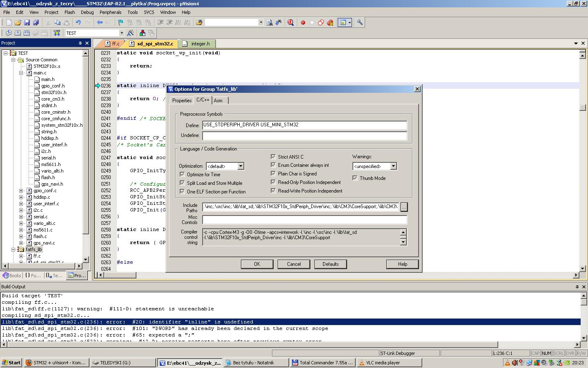Click the Defaults button
The width and height of the screenshot is (588, 368).
[x=330, y=264]
